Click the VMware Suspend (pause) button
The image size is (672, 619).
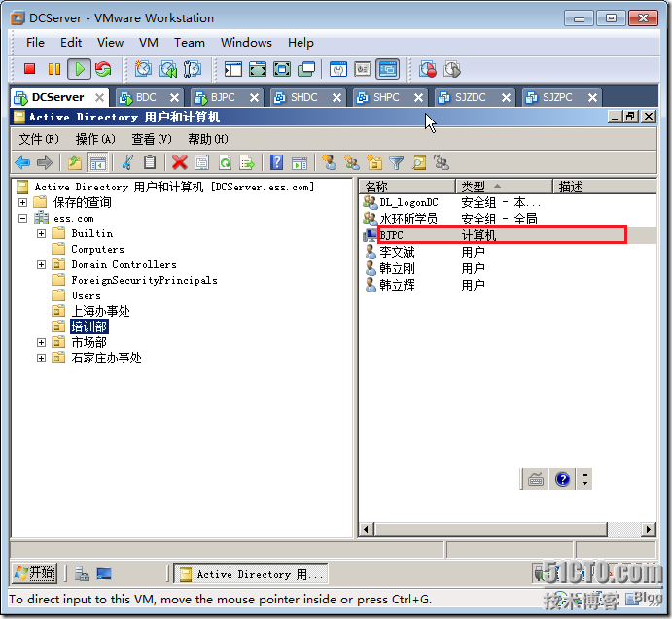click(x=54, y=69)
